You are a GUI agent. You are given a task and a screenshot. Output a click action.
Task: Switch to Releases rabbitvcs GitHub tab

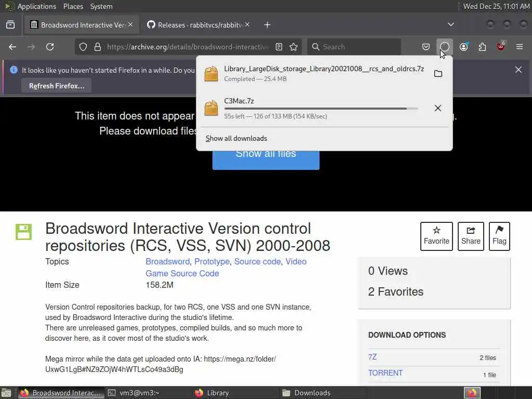(x=199, y=25)
